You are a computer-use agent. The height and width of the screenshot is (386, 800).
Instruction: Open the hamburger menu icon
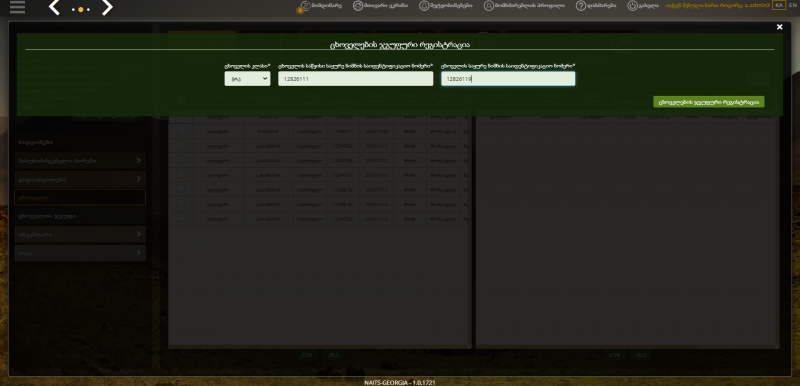(17, 7)
